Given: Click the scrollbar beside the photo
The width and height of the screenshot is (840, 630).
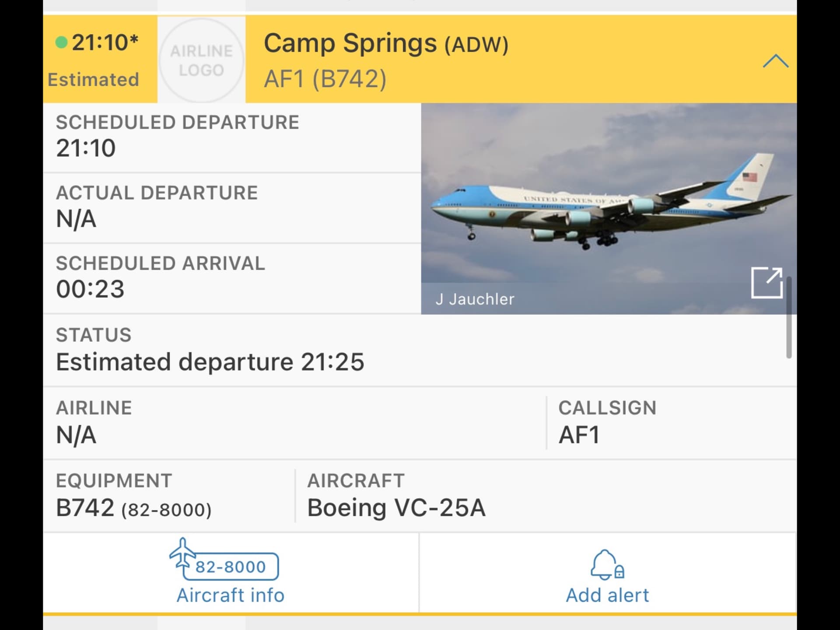Looking at the screenshot, I should [x=789, y=317].
